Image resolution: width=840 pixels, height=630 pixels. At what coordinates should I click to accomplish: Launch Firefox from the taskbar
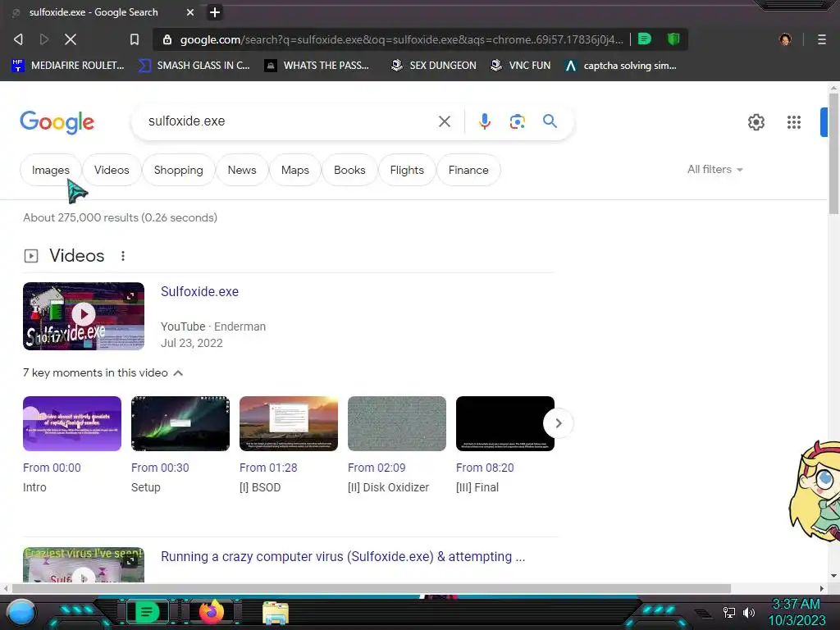coord(211,612)
